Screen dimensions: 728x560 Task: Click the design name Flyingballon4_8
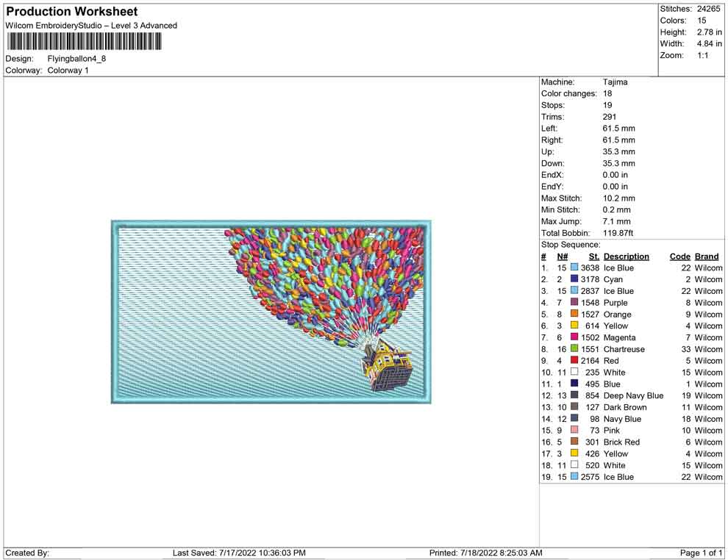tap(76, 59)
